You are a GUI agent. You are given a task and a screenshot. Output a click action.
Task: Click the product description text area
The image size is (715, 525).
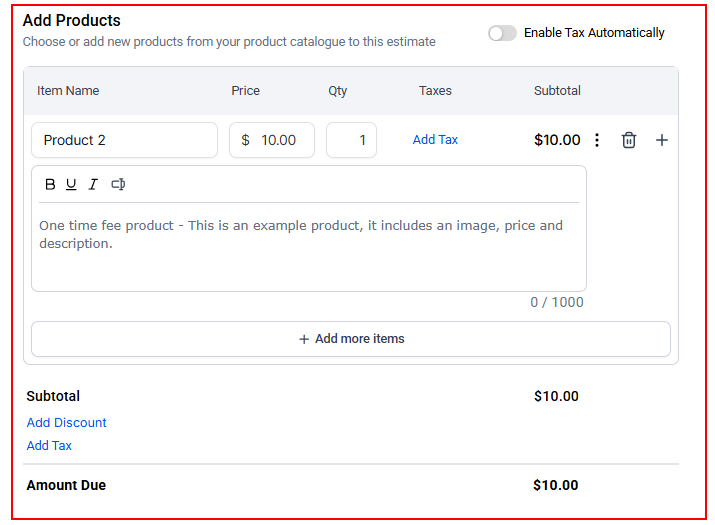pyautogui.click(x=309, y=246)
